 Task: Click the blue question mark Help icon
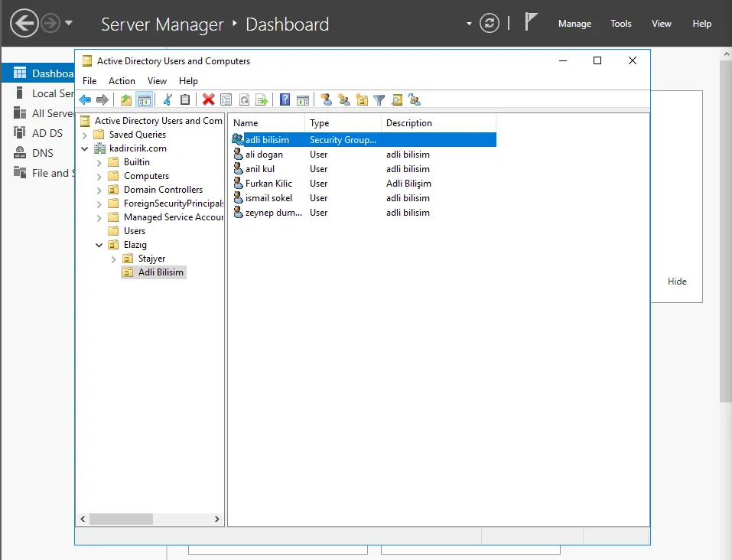285,99
